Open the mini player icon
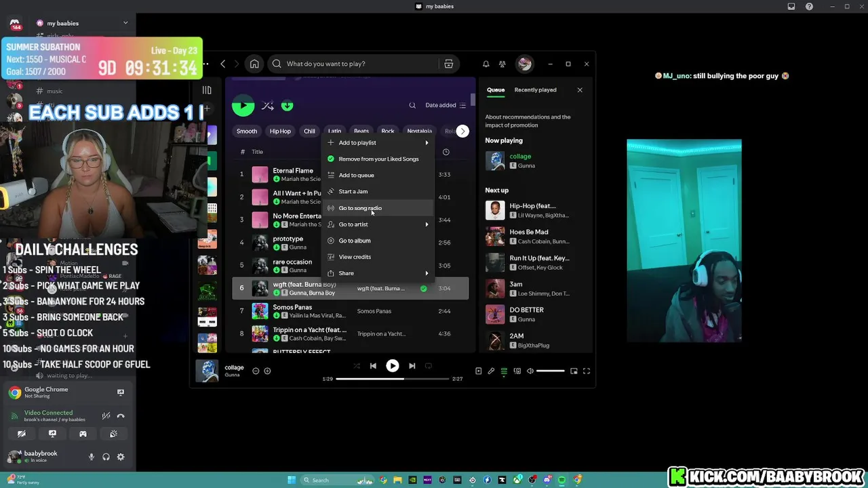The image size is (868, 488). [574, 371]
